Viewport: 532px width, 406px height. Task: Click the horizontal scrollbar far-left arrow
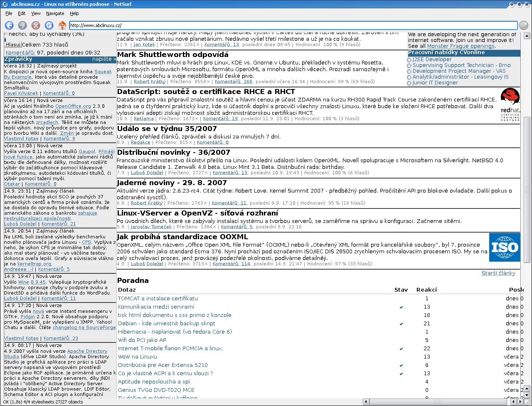coord(366,402)
